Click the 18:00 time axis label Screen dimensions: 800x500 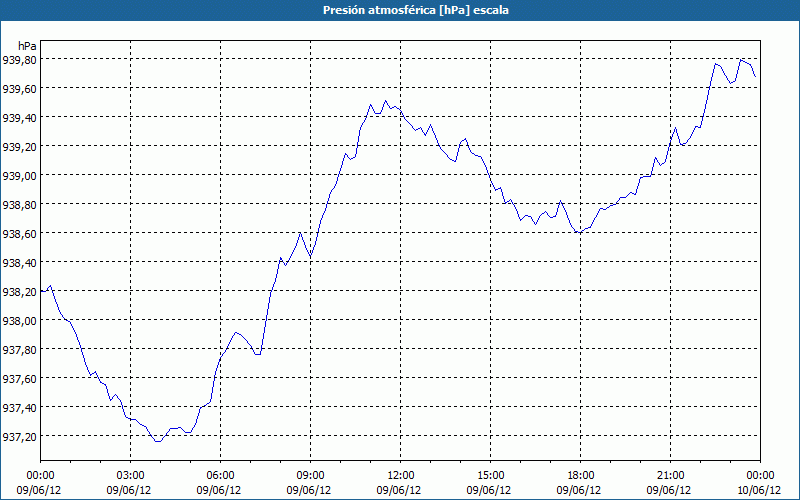pyautogui.click(x=581, y=476)
